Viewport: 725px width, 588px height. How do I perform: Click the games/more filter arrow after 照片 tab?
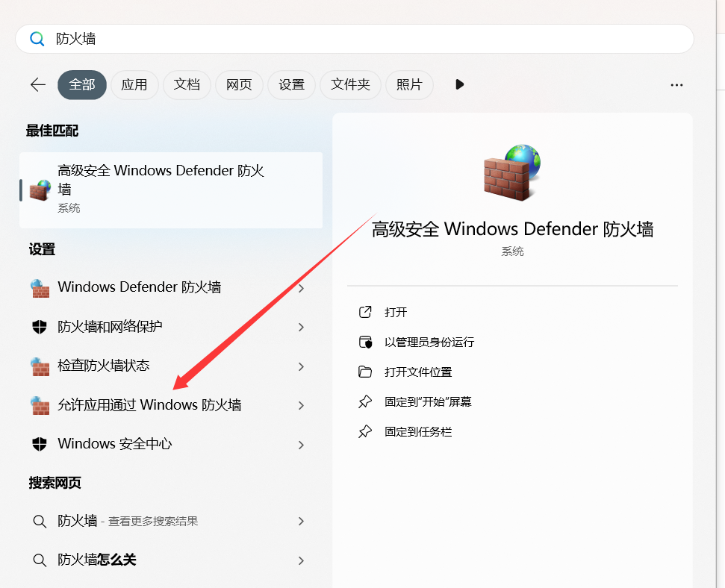click(x=459, y=84)
